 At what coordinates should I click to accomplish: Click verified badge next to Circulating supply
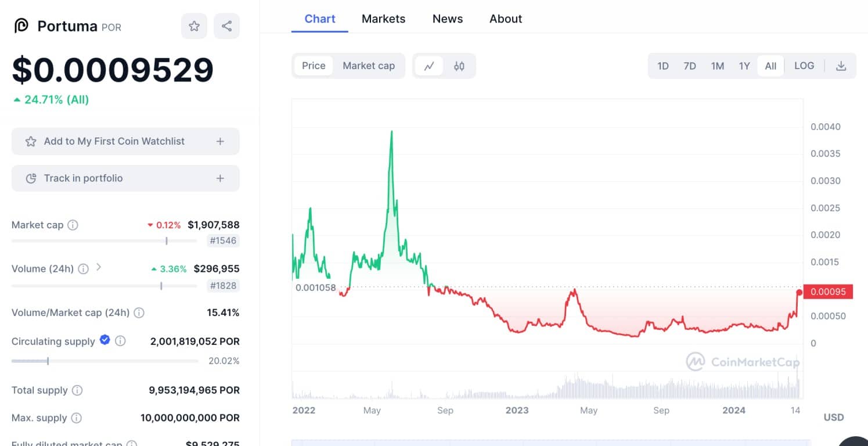105,340
